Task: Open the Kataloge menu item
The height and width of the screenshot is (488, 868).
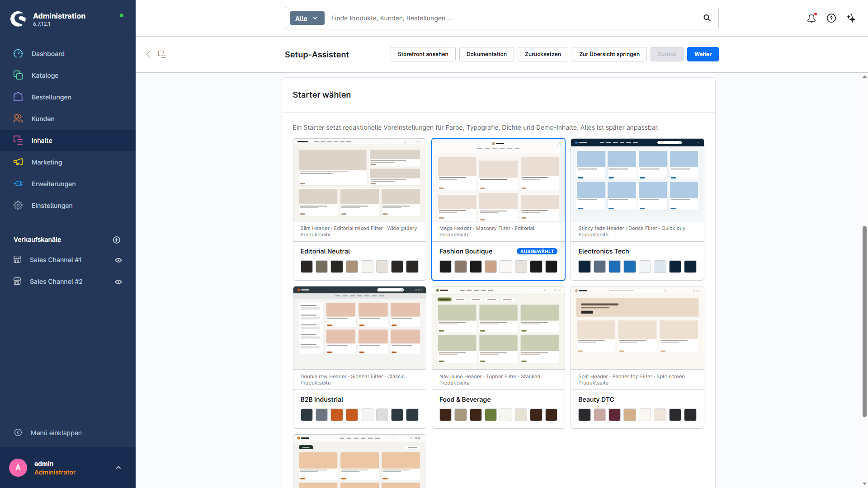Action: (x=68, y=75)
